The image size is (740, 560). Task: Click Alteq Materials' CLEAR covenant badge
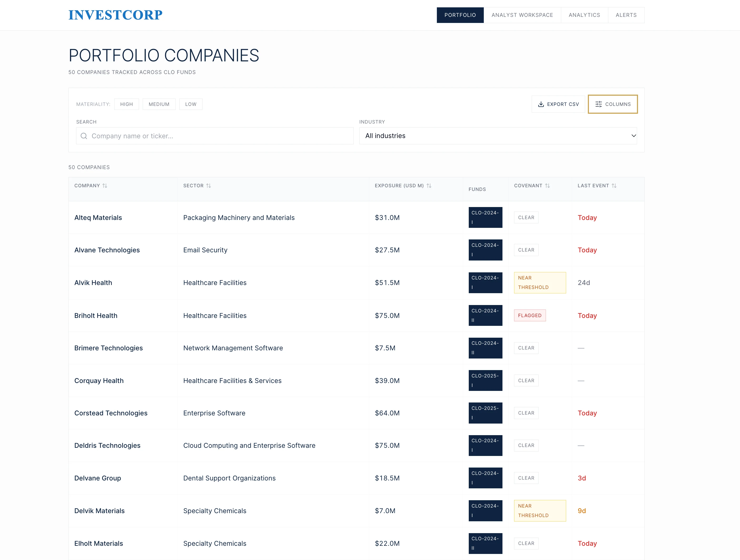(x=526, y=218)
